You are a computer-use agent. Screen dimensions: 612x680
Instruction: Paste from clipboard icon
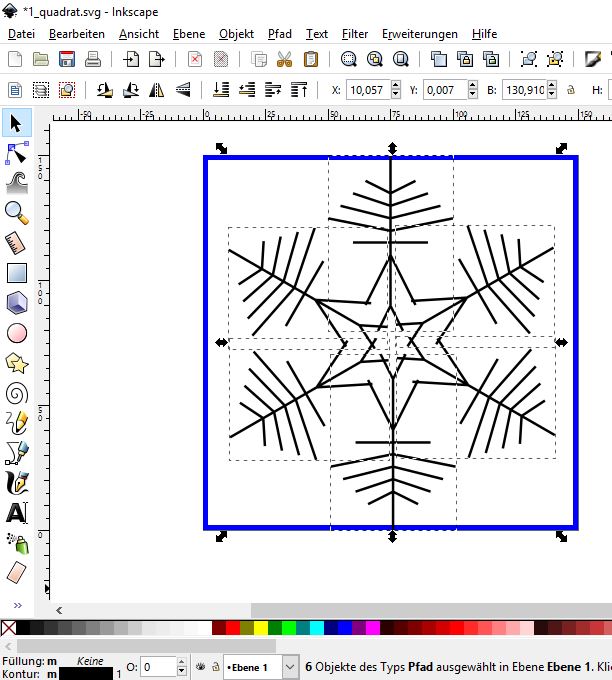point(311,59)
